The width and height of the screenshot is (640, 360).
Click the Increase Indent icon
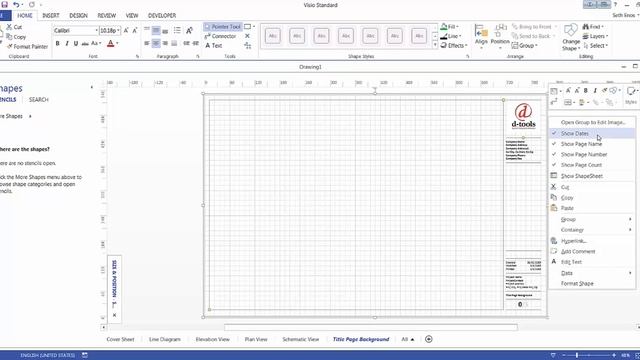(196, 43)
